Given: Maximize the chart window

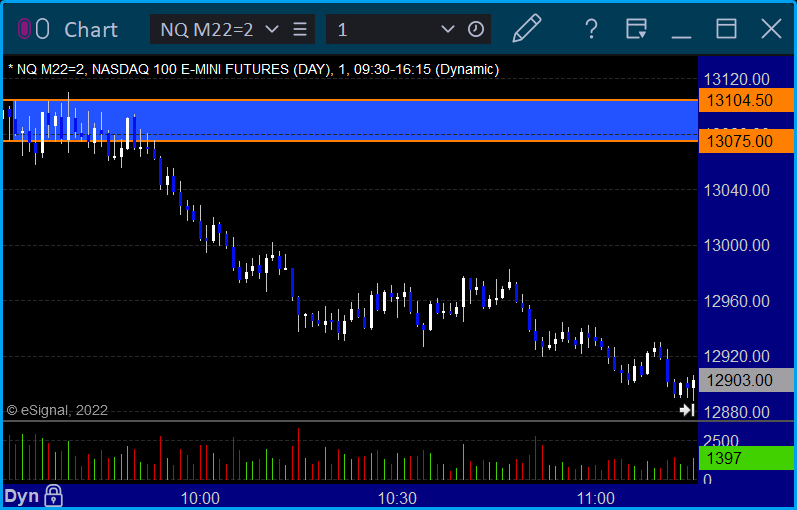Looking at the screenshot, I should tap(726, 29).
